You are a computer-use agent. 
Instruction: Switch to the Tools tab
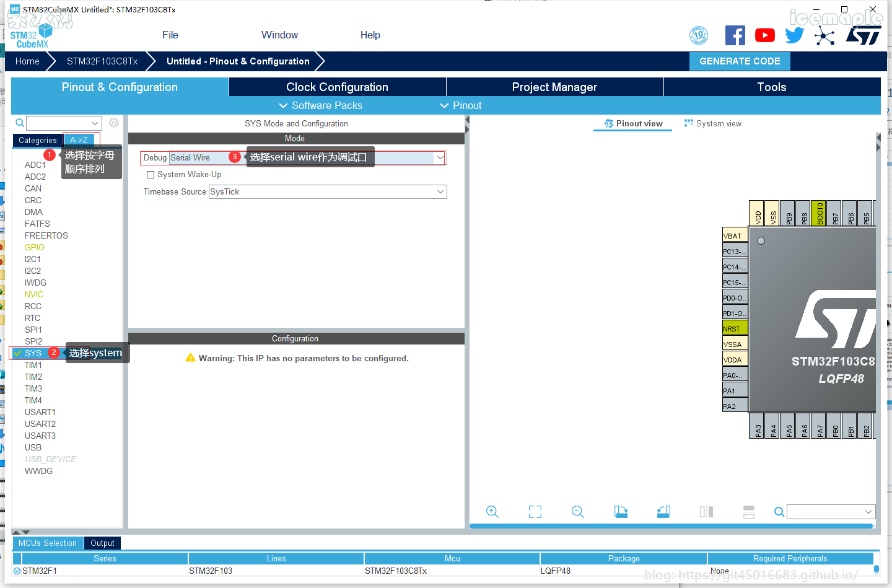click(x=772, y=87)
